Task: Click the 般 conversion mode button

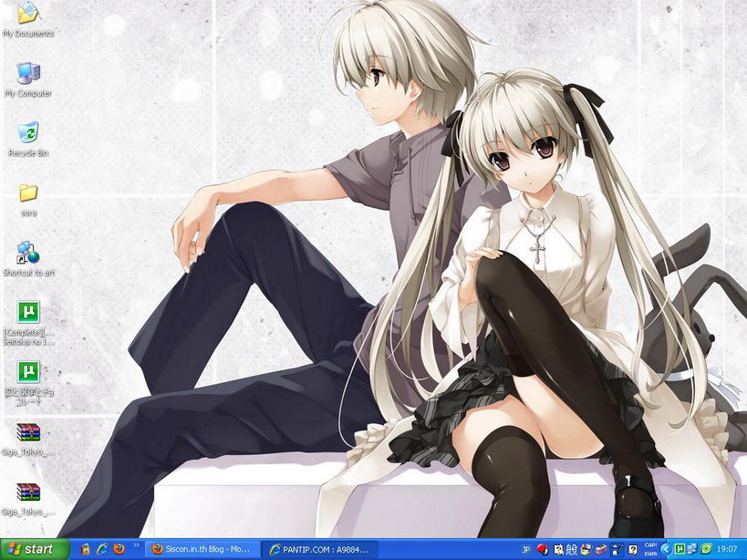Action: (572, 550)
